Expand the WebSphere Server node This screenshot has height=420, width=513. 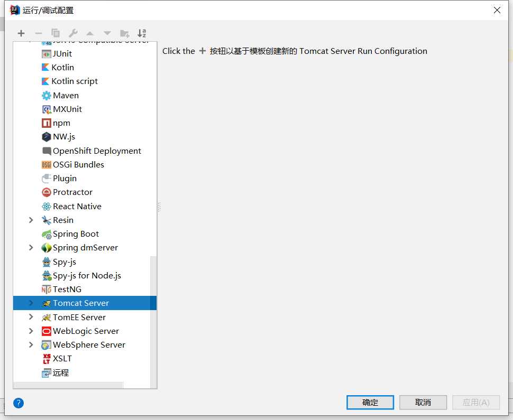[31, 344]
